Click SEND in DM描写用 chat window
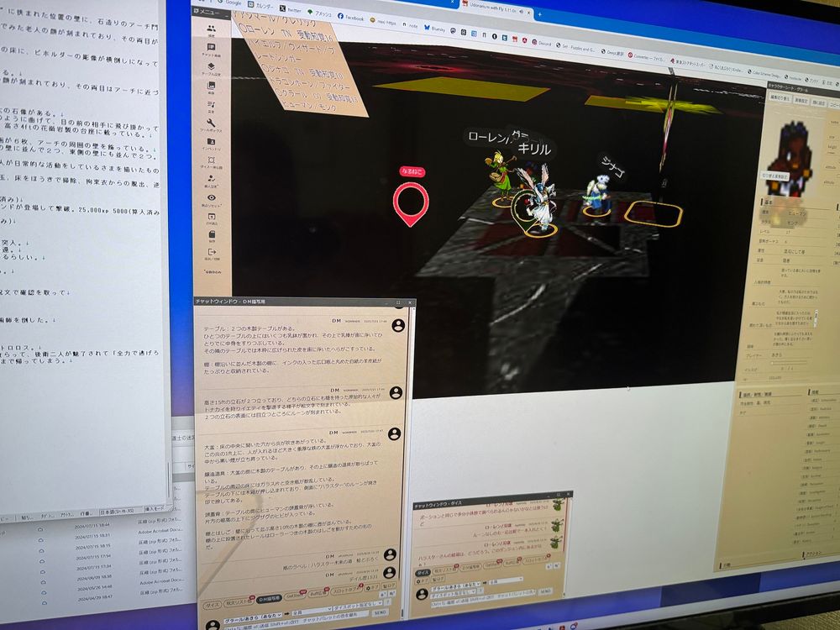The image size is (840, 630). 380,612
